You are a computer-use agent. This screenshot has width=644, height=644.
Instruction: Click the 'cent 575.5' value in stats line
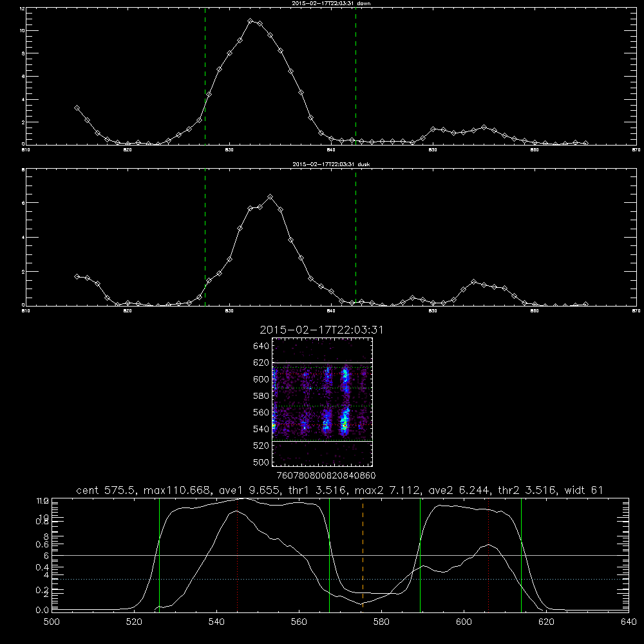pos(106,490)
